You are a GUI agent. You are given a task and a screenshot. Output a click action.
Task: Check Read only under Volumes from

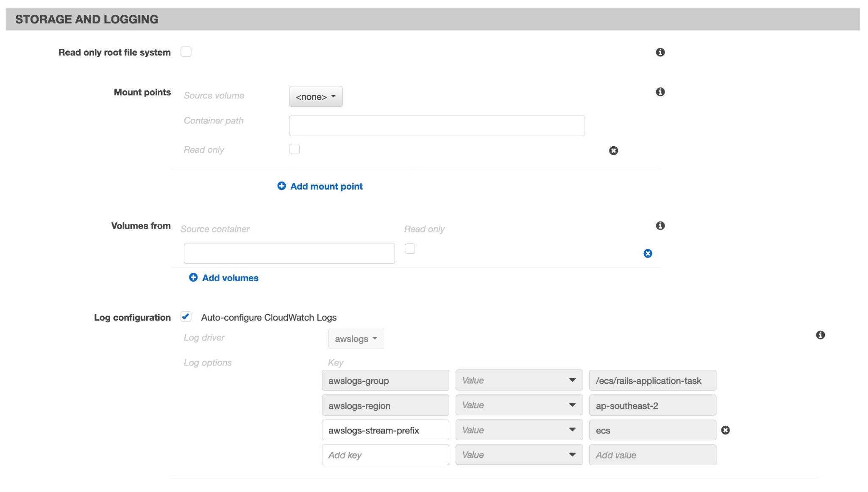(x=409, y=248)
